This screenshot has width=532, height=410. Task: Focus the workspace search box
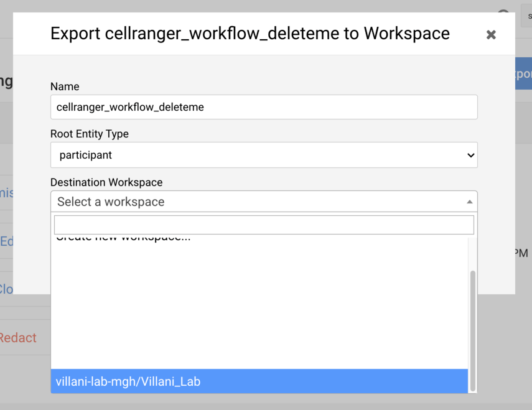coord(264,225)
